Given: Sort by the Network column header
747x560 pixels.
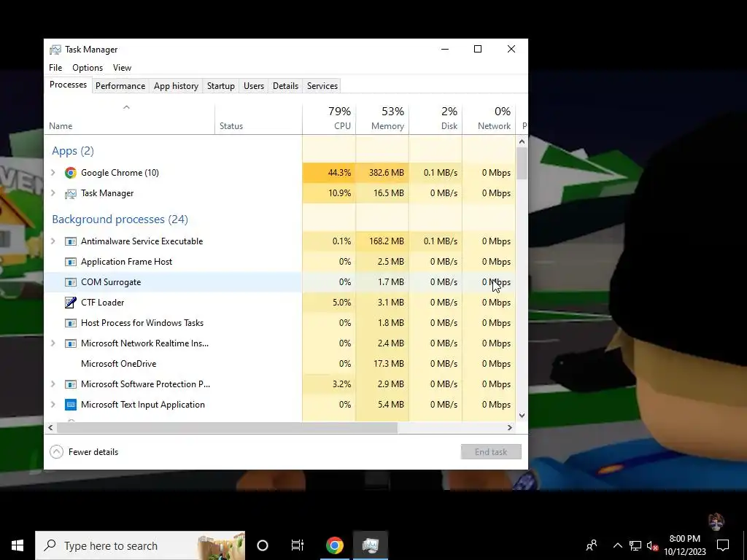Looking at the screenshot, I should point(489,119).
